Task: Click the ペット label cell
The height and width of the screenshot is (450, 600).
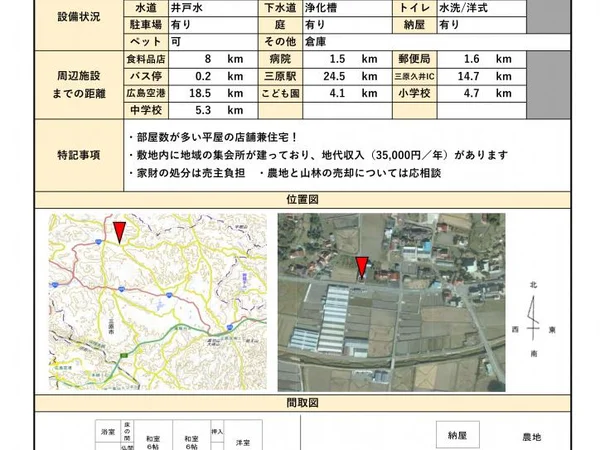Action: click(146, 42)
